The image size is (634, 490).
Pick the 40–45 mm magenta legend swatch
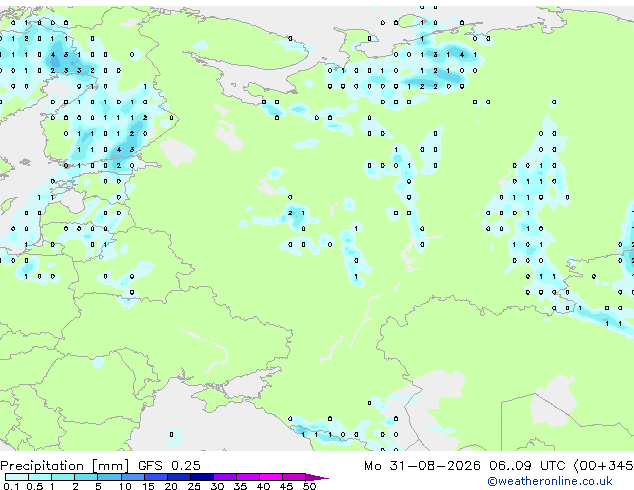pos(271,477)
